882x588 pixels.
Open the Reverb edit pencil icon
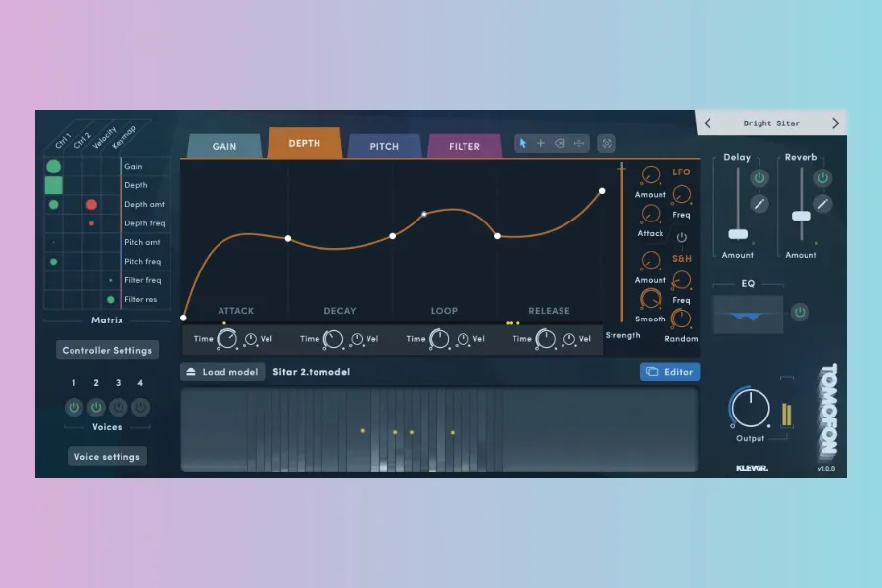pyautogui.click(x=823, y=204)
